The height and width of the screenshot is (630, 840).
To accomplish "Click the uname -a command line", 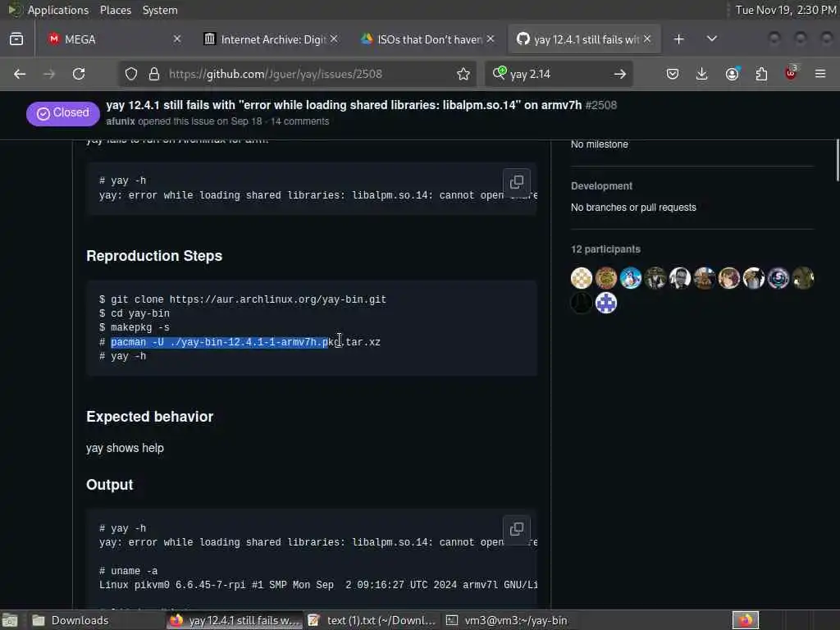I will pyautogui.click(x=128, y=571).
